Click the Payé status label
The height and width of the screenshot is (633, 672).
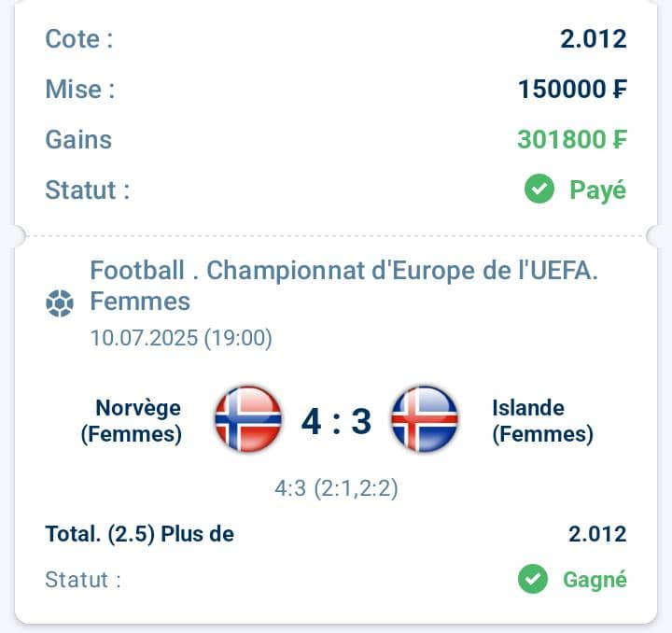point(598,190)
